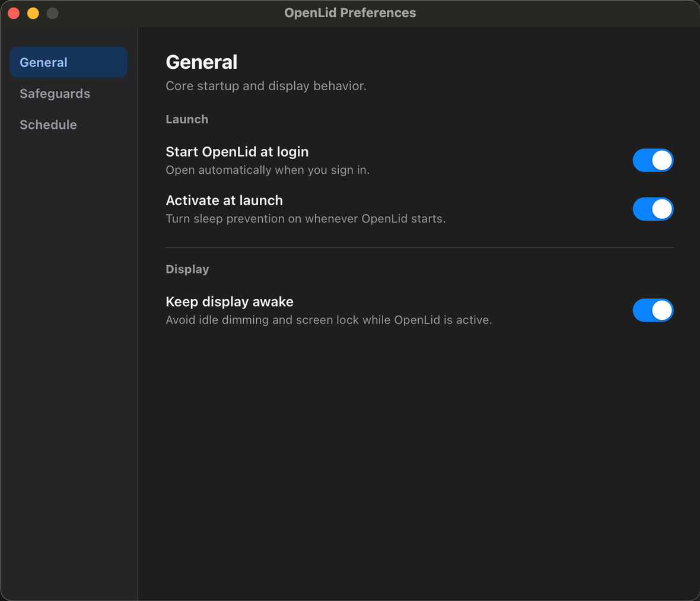Minimize the preferences window with yellow button
Image resolution: width=700 pixels, height=601 pixels.
click(x=33, y=13)
